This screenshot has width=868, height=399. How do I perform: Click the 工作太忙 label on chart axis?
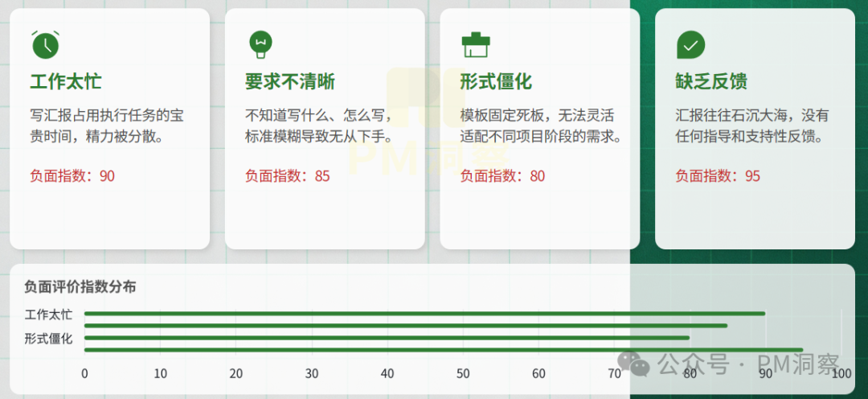point(48,315)
